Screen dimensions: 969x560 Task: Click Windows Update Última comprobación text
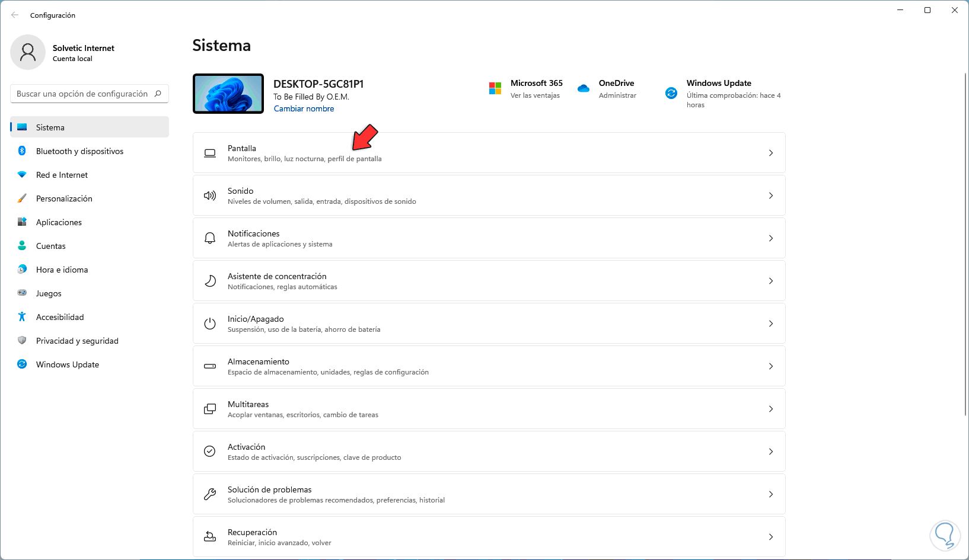[x=734, y=100]
